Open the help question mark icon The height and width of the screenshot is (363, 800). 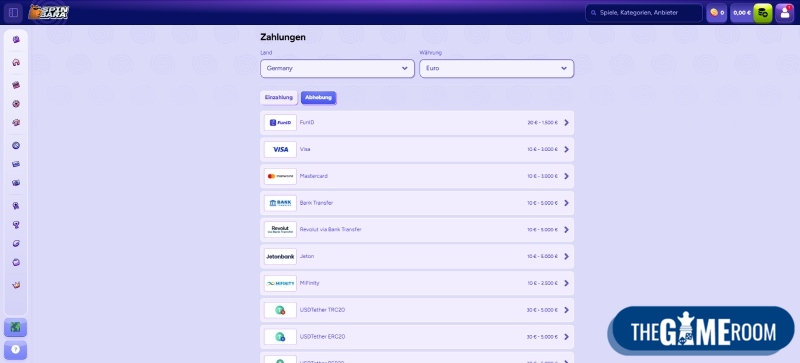pos(15,350)
